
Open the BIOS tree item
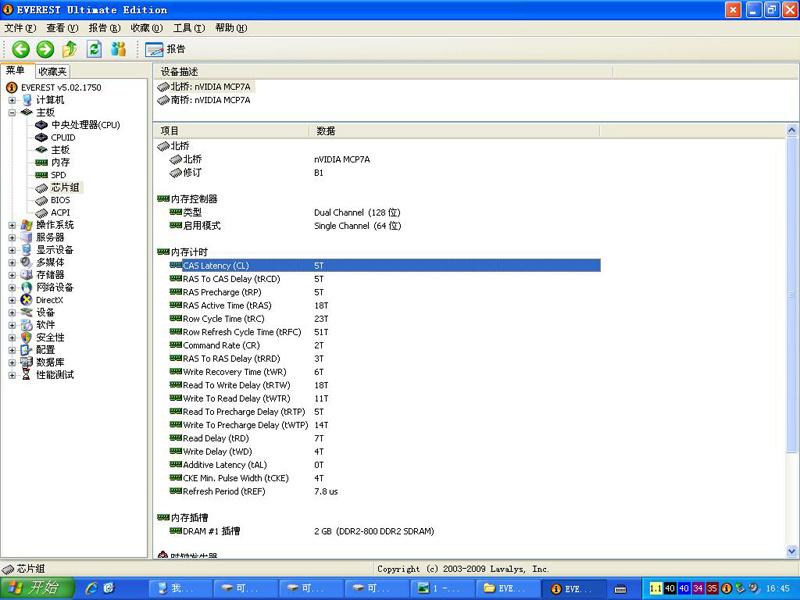coord(60,200)
